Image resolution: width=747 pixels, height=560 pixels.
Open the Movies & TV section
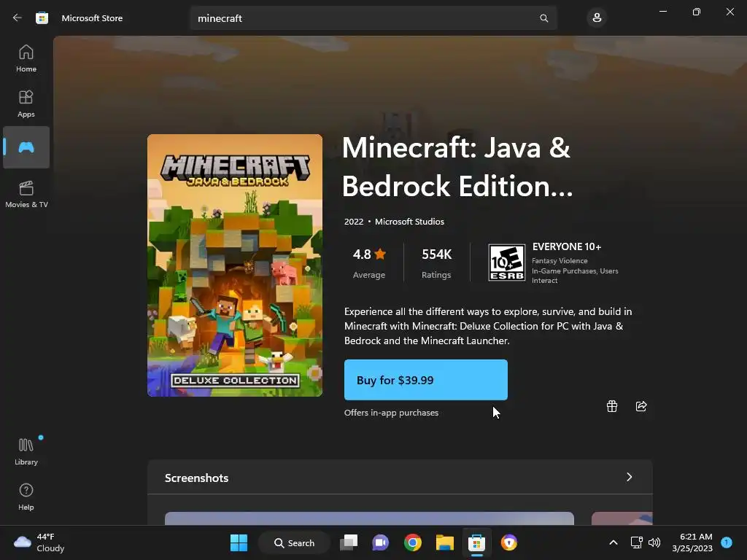(26, 194)
